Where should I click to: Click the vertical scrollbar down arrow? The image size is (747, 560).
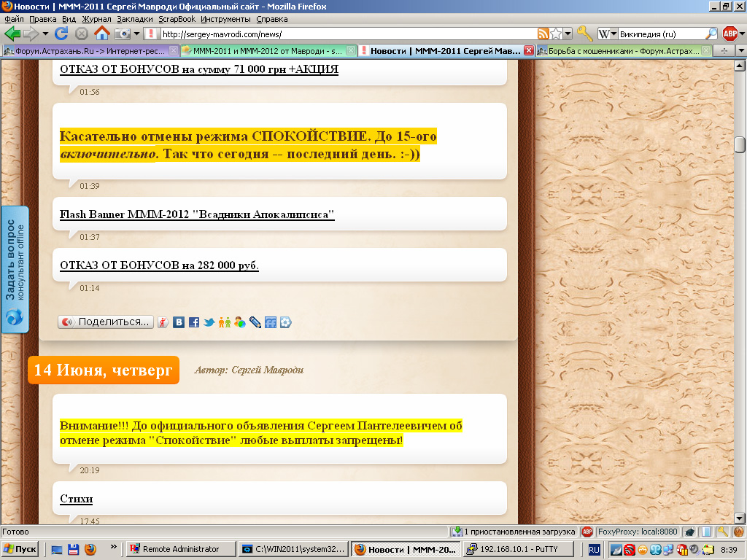(740, 518)
